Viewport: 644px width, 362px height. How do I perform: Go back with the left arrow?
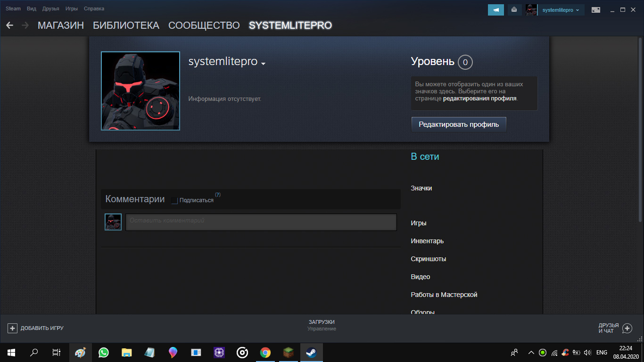coord(10,25)
